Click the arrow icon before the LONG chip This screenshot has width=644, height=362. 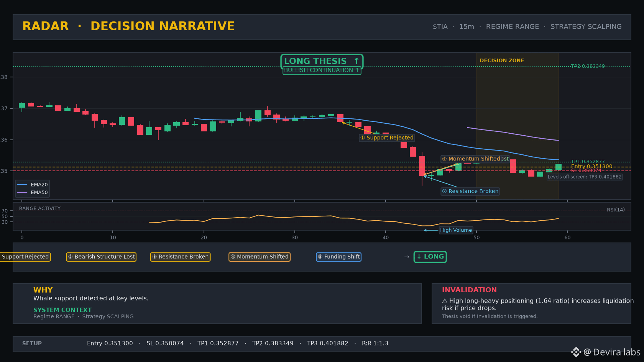click(x=407, y=257)
